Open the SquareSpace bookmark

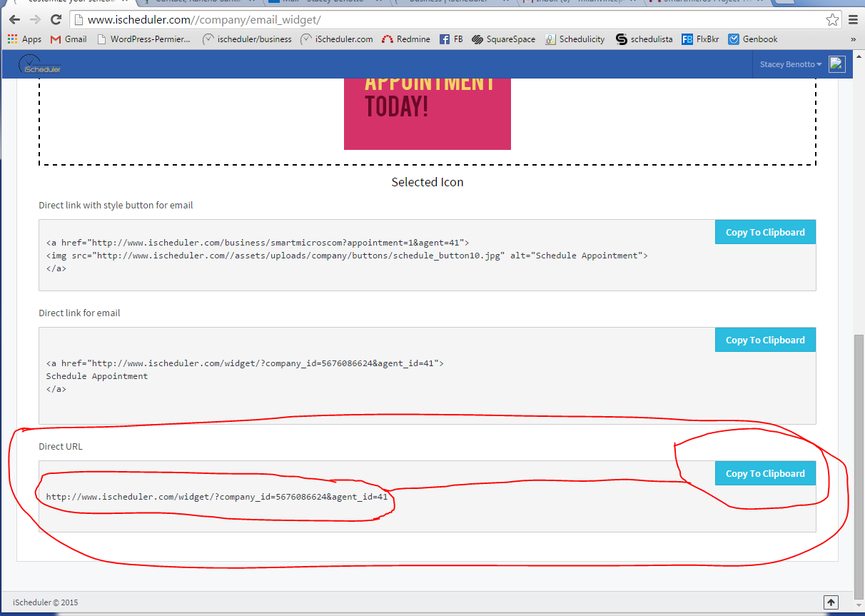coord(503,39)
